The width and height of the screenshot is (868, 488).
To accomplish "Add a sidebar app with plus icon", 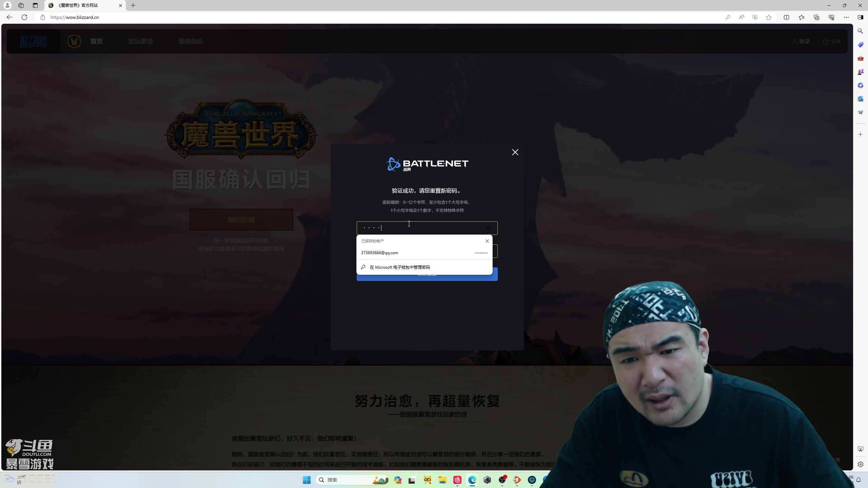I will click(861, 135).
